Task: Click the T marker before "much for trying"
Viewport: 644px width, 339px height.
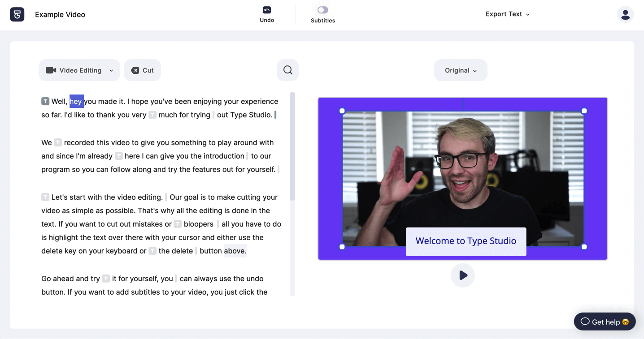Action: tap(152, 115)
